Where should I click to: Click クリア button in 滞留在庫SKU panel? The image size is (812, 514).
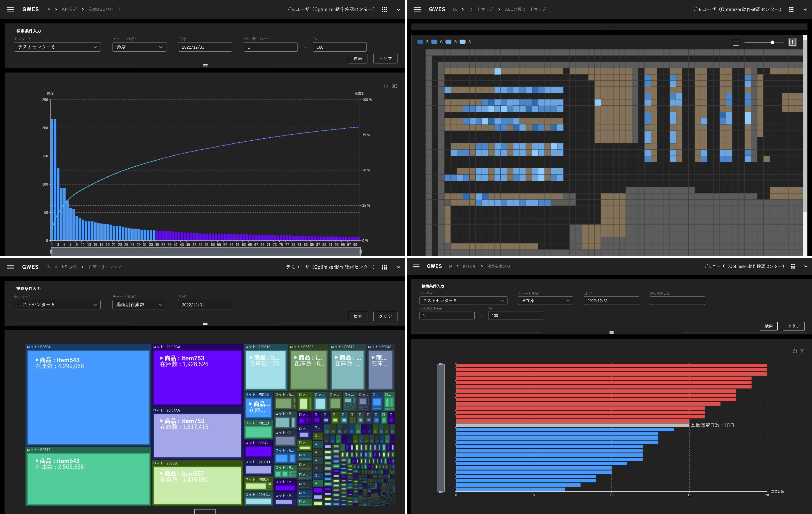click(794, 326)
